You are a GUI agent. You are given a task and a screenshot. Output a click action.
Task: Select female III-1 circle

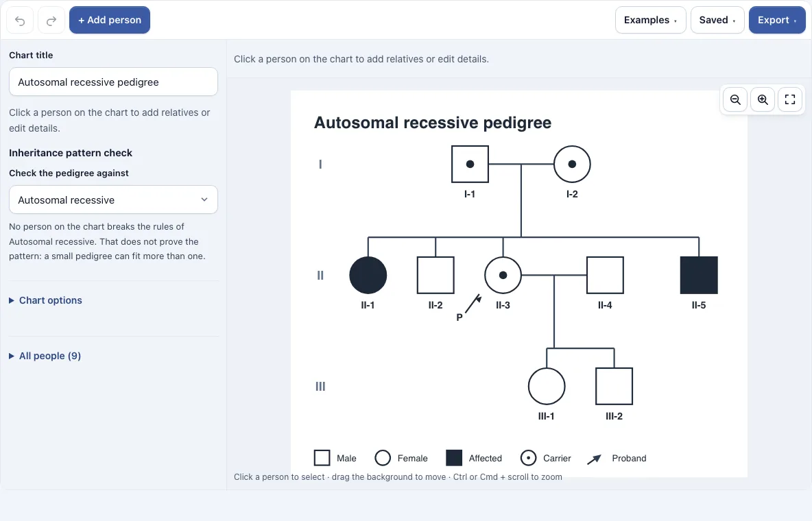pyautogui.click(x=547, y=387)
